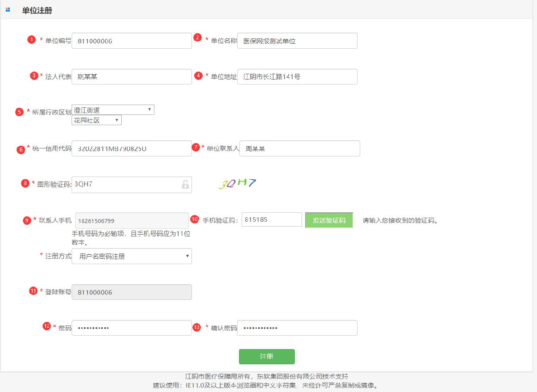Click the red number 8 badge
The image size is (537, 392).
[x=26, y=183]
